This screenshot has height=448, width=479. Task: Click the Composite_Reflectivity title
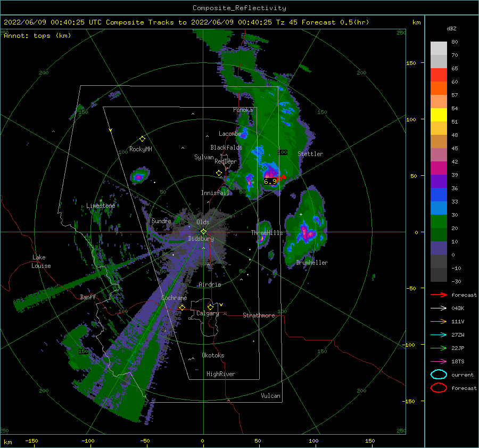[240, 8]
